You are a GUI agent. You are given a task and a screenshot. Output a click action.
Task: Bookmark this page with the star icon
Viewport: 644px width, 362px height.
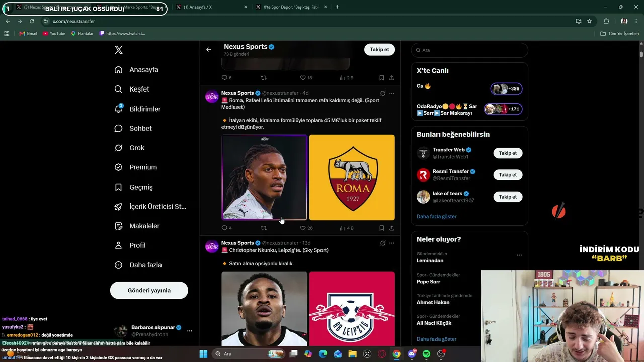coord(589,21)
